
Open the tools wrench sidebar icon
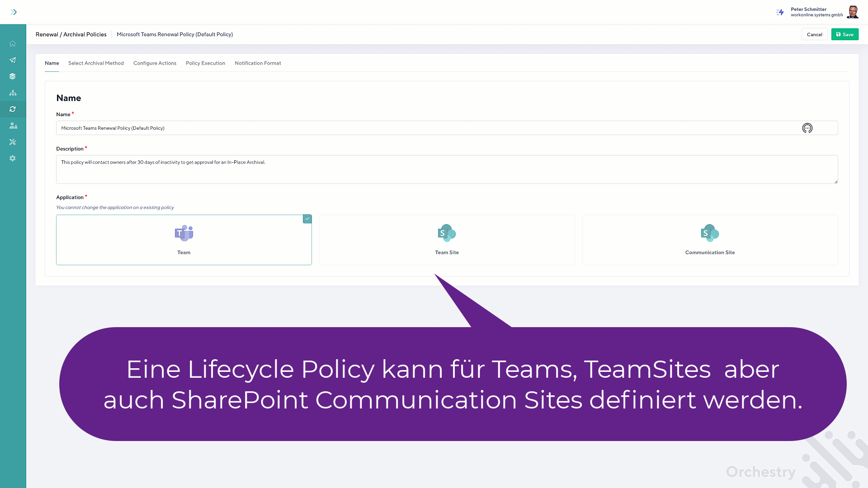point(13,142)
